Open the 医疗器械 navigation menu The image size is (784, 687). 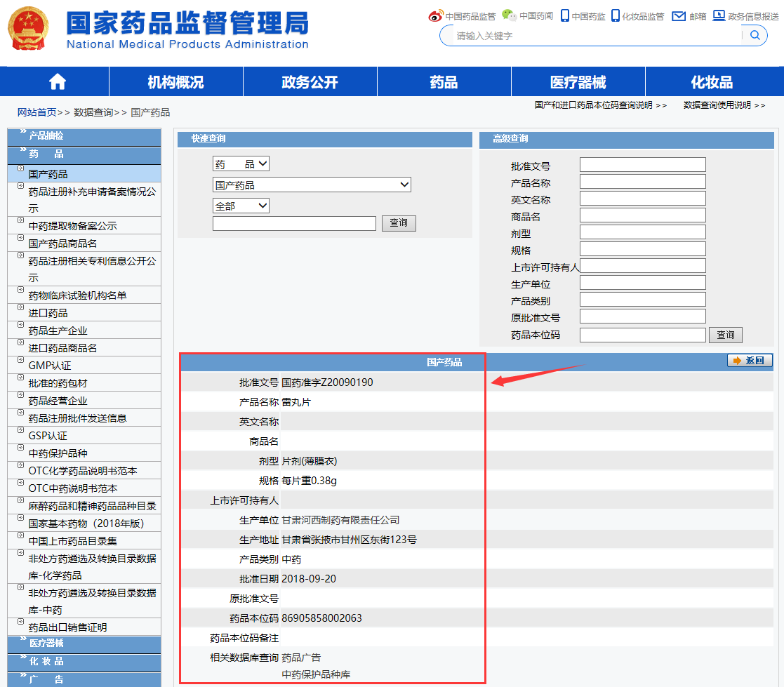click(x=578, y=81)
